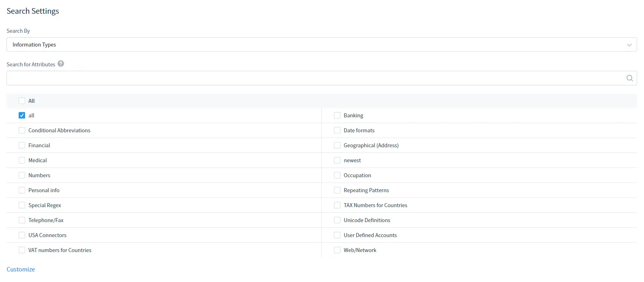Enable the Web/Network checkbox
644x282 pixels.
pyautogui.click(x=337, y=250)
